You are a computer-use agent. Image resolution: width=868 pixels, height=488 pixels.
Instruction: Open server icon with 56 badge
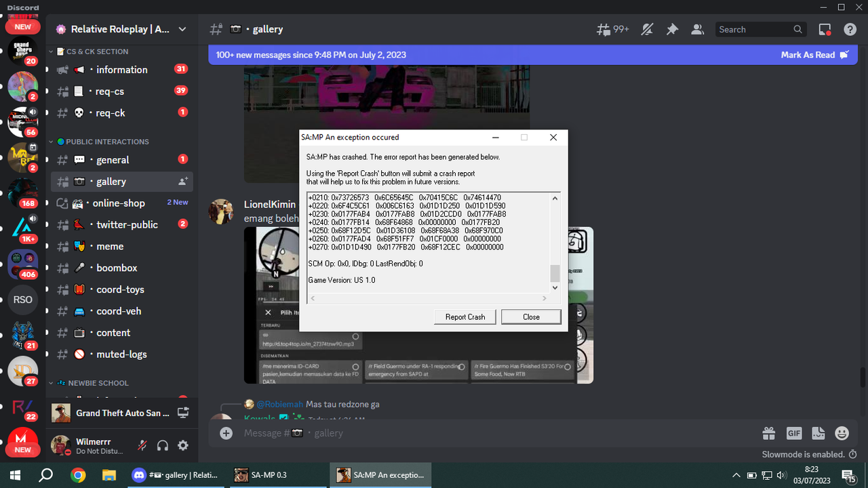tap(22, 122)
